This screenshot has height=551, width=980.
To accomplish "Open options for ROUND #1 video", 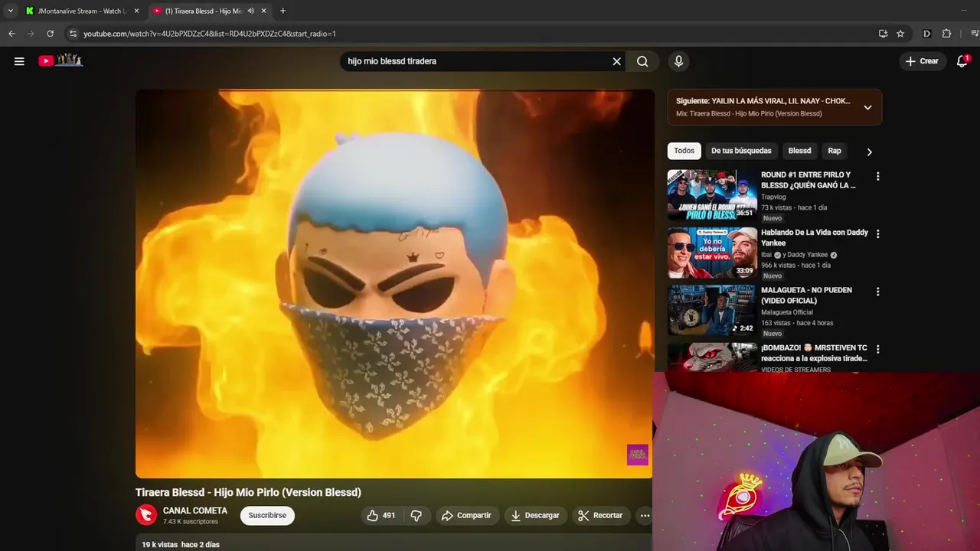I will click(x=877, y=176).
